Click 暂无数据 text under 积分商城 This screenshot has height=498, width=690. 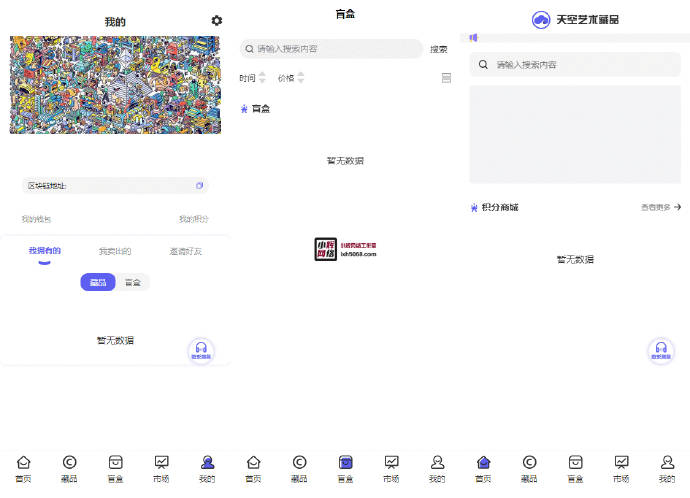coord(575,259)
